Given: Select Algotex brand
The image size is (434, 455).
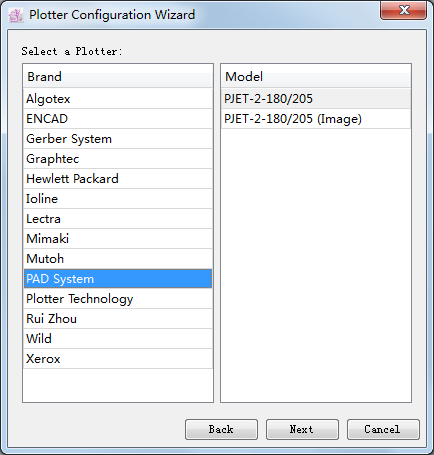Looking at the screenshot, I should pyautogui.click(x=118, y=99).
